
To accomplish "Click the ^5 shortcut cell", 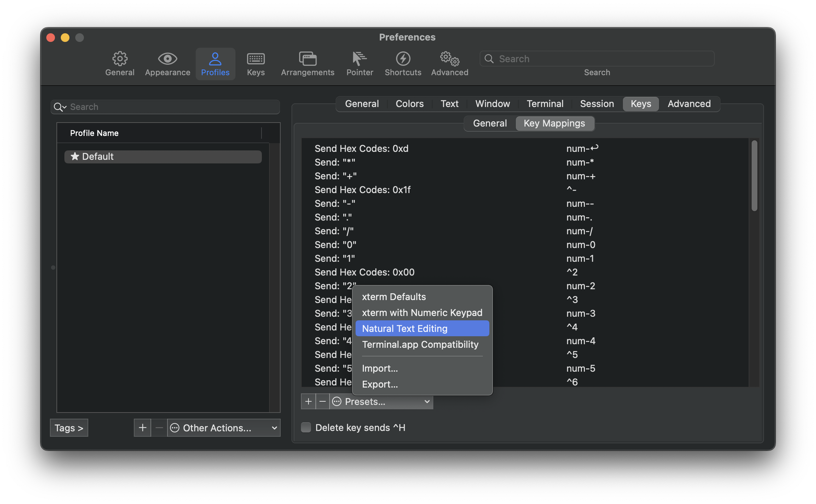I will (x=572, y=355).
